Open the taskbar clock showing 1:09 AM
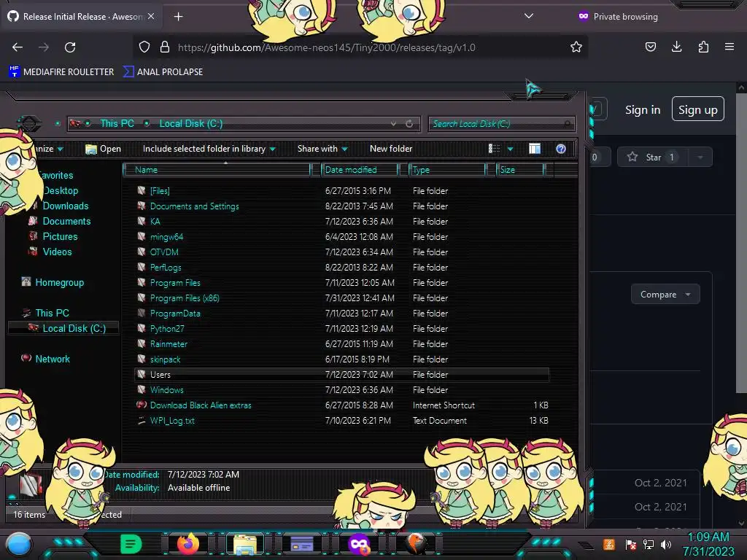Screen dimensions: 747x560 pyautogui.click(x=708, y=544)
